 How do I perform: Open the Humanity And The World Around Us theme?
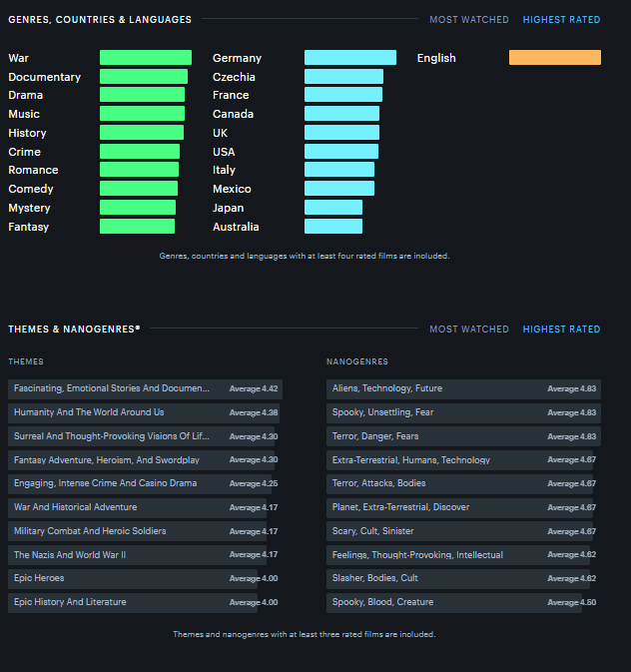89,412
